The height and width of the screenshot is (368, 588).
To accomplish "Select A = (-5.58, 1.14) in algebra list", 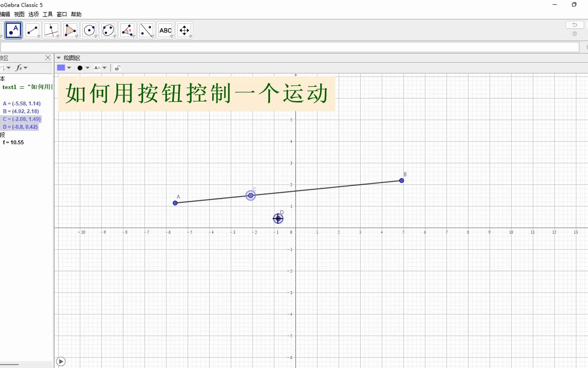I will click(x=22, y=104).
